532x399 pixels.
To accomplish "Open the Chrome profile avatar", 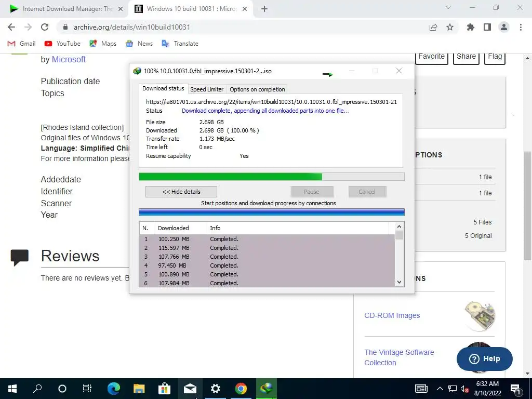I will [x=504, y=27].
